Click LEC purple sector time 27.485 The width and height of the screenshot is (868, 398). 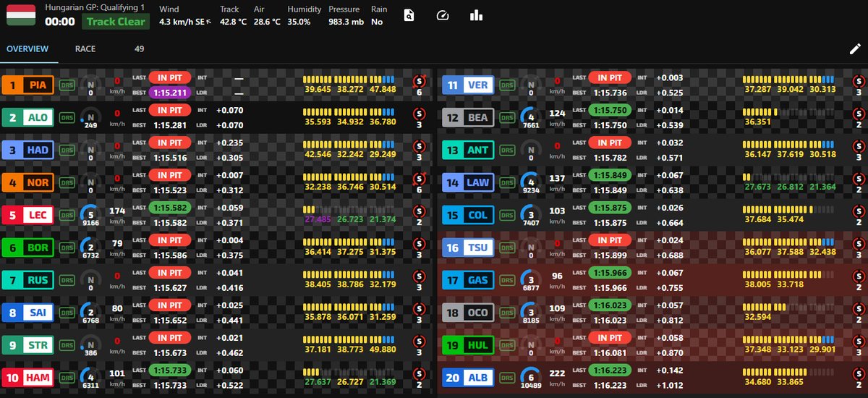click(317, 219)
